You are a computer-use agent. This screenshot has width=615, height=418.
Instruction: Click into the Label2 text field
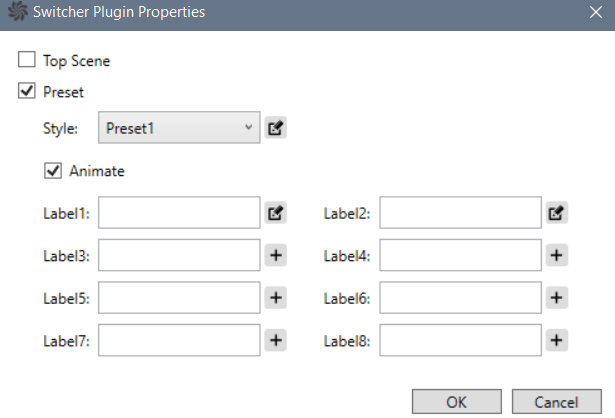click(x=460, y=213)
